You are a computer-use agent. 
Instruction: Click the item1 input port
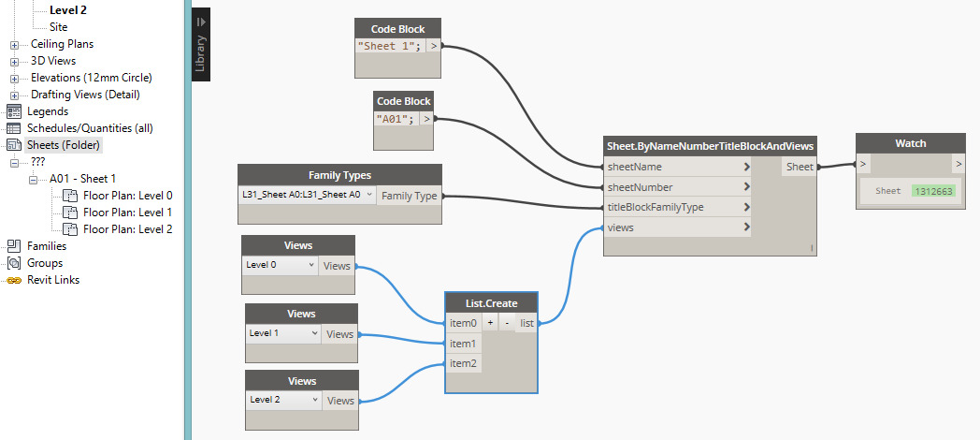463,343
